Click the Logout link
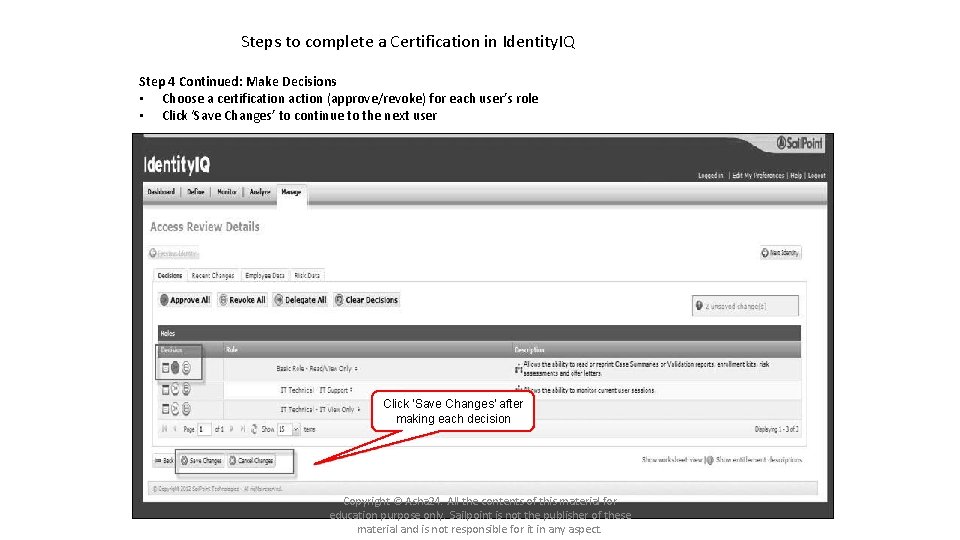The height and width of the screenshot is (540, 960). [816, 175]
